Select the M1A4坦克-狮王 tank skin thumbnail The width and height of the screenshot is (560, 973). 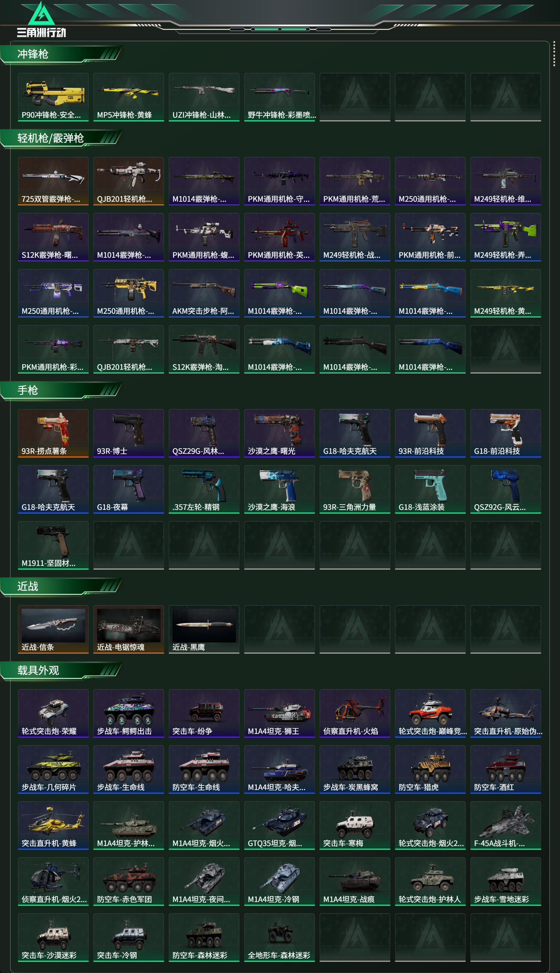tap(279, 713)
